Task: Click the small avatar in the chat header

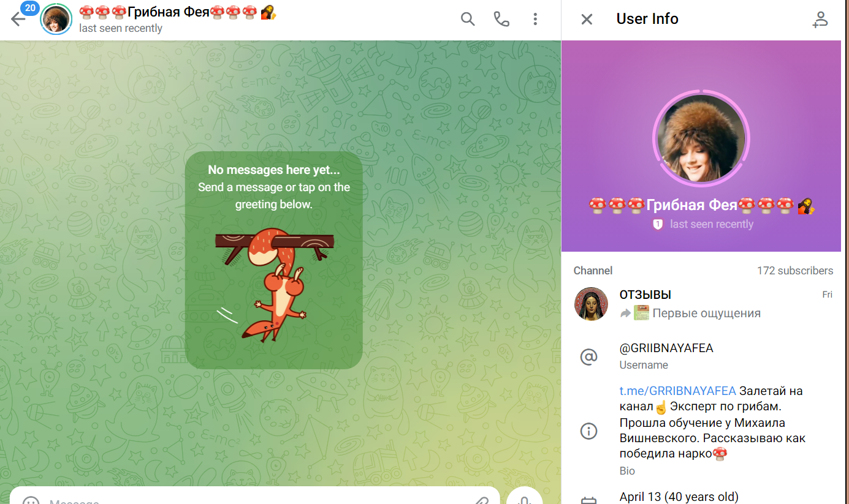Action: (x=56, y=20)
